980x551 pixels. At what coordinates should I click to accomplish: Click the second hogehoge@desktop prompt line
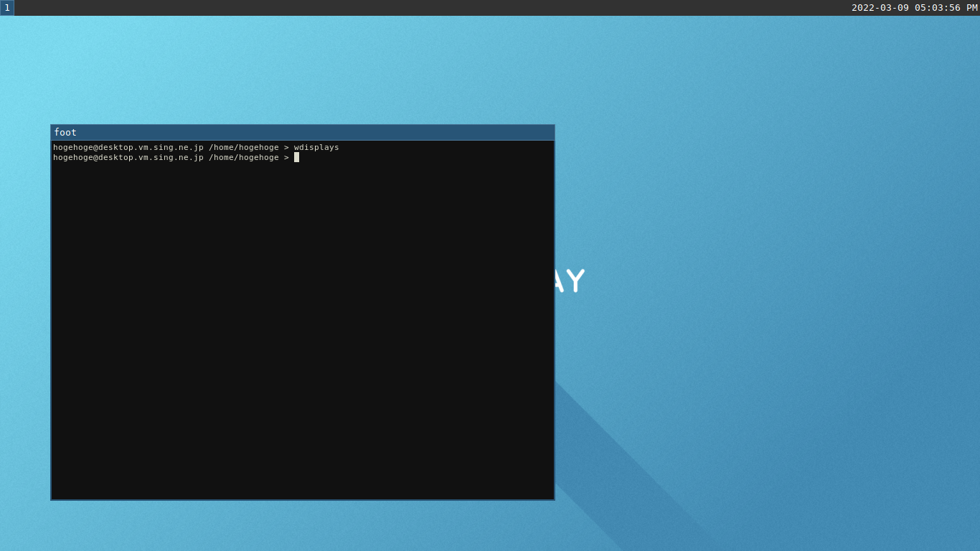(176, 158)
